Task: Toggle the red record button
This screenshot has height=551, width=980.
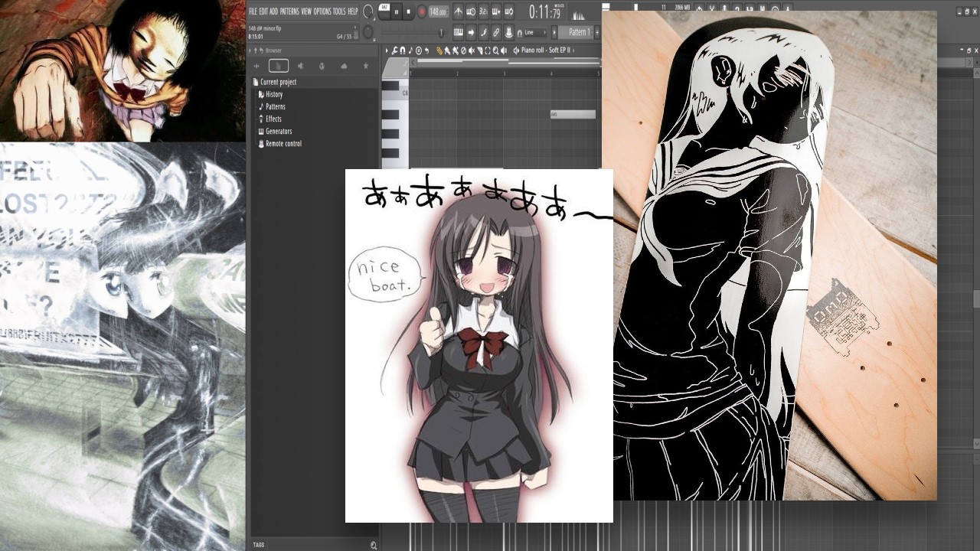Action: pos(422,11)
